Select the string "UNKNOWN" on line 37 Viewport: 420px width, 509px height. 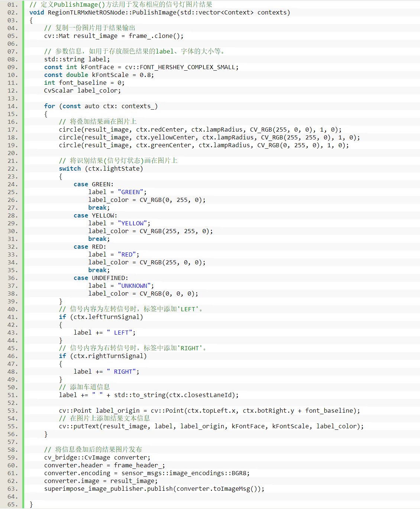click(135, 286)
